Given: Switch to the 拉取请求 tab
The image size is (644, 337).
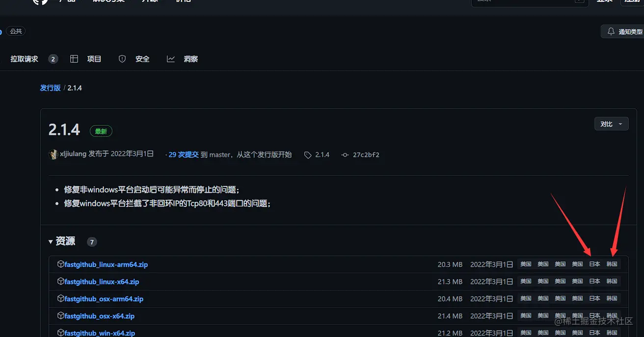Looking at the screenshot, I should 24,58.
